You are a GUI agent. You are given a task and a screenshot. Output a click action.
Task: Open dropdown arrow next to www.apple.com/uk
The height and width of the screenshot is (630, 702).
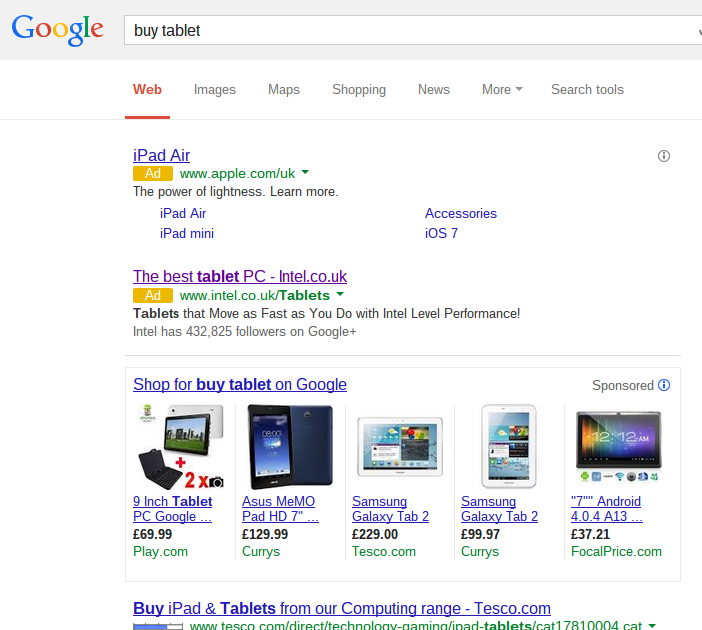tap(305, 172)
